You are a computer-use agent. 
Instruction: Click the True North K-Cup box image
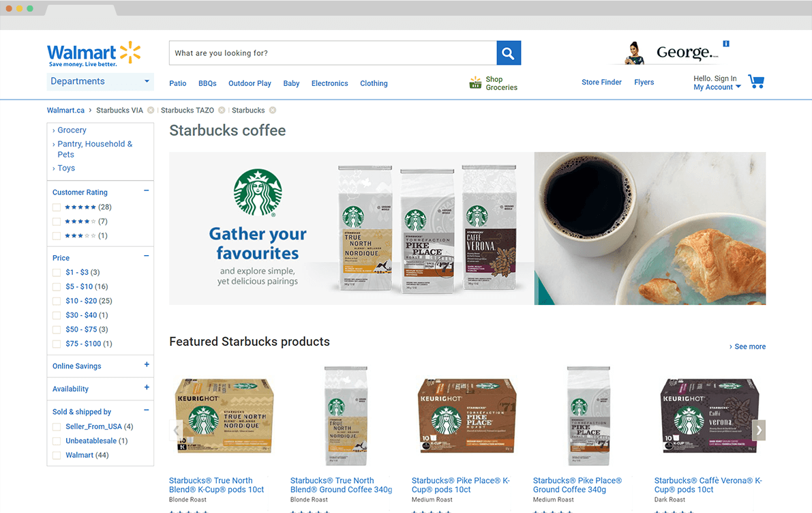coord(224,416)
